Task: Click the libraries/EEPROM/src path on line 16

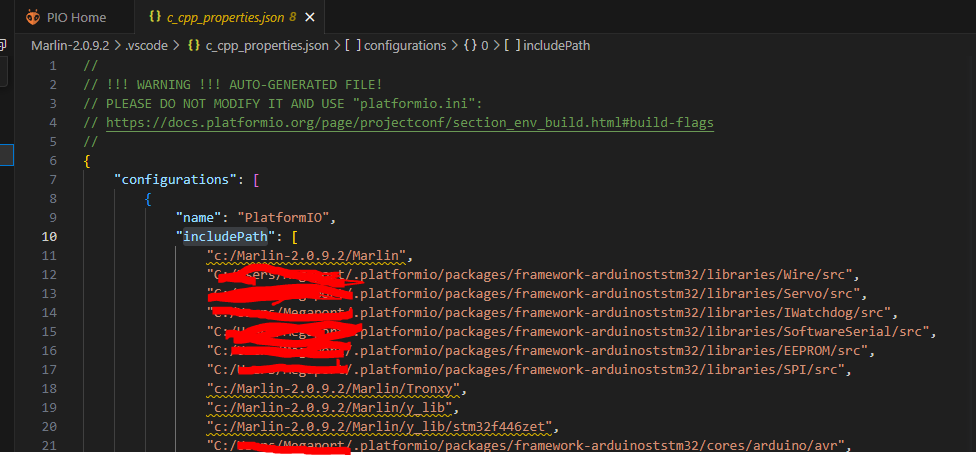Action: pyautogui.click(x=537, y=350)
